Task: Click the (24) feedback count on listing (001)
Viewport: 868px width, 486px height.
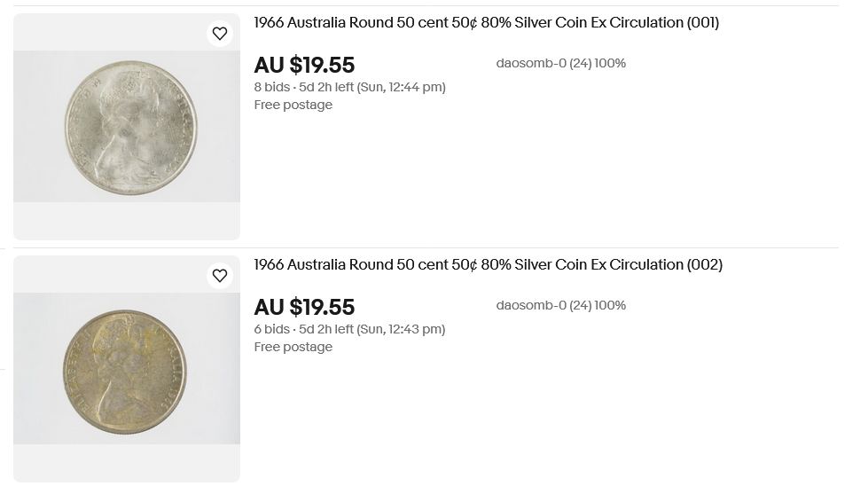Action: coord(580,64)
